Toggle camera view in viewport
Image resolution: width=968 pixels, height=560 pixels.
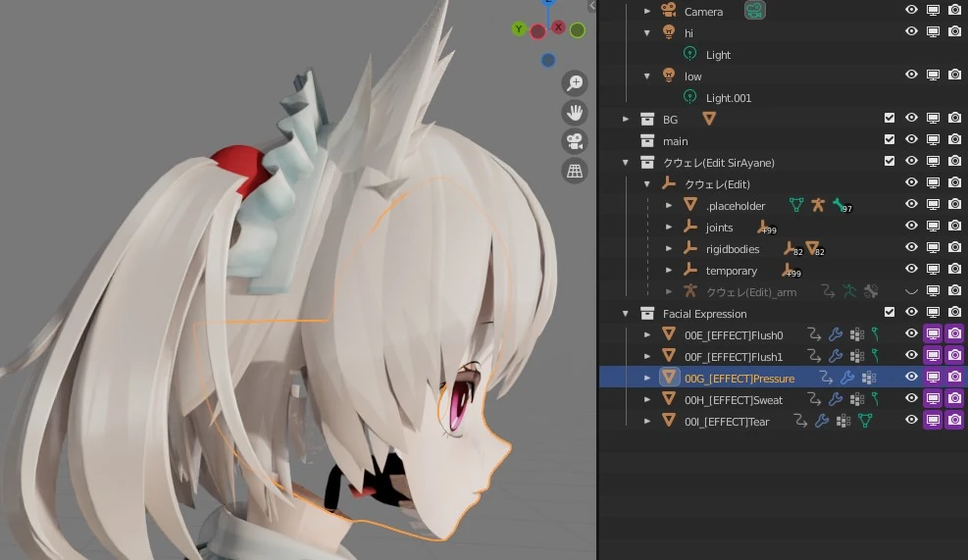tap(575, 141)
